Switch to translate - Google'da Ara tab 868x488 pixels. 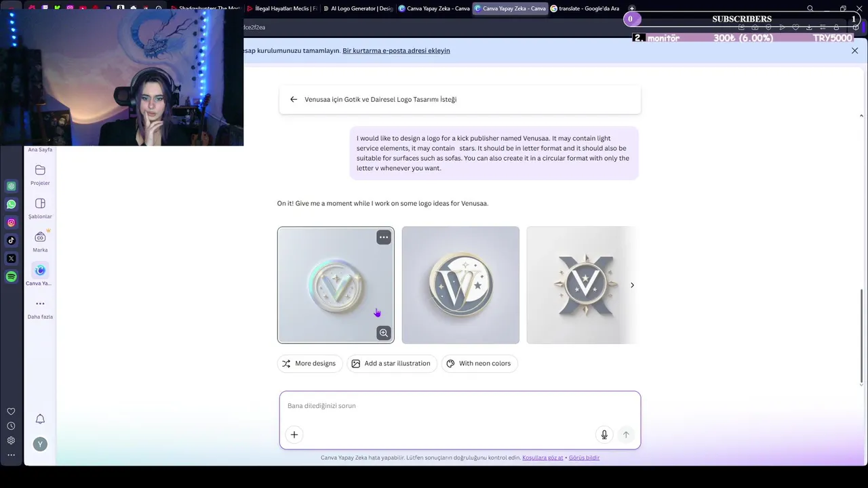[x=585, y=9]
